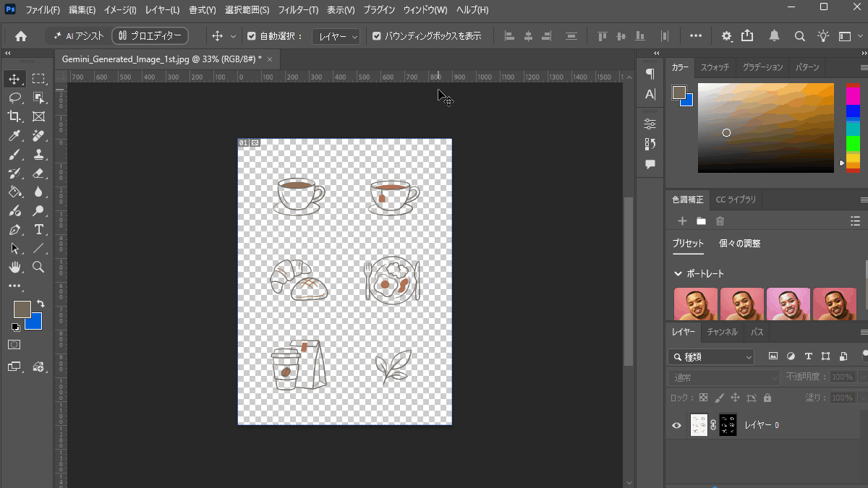Select the Brush tool
Screen dimensions: 868x488
14,155
